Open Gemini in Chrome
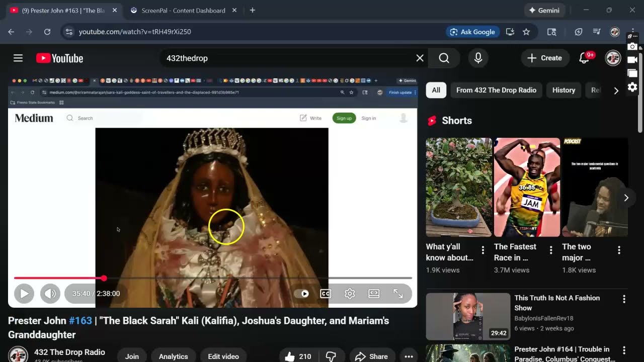Image resolution: width=644 pixels, height=362 pixels. click(545, 11)
